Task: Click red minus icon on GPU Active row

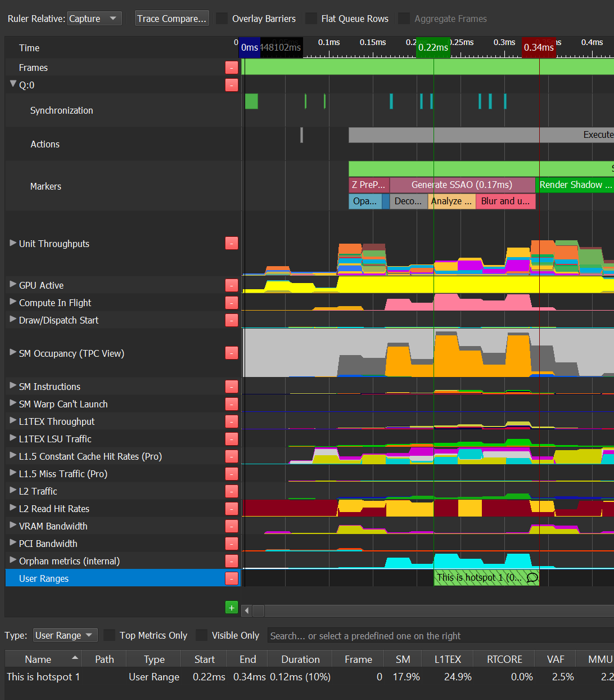Action: tap(231, 285)
